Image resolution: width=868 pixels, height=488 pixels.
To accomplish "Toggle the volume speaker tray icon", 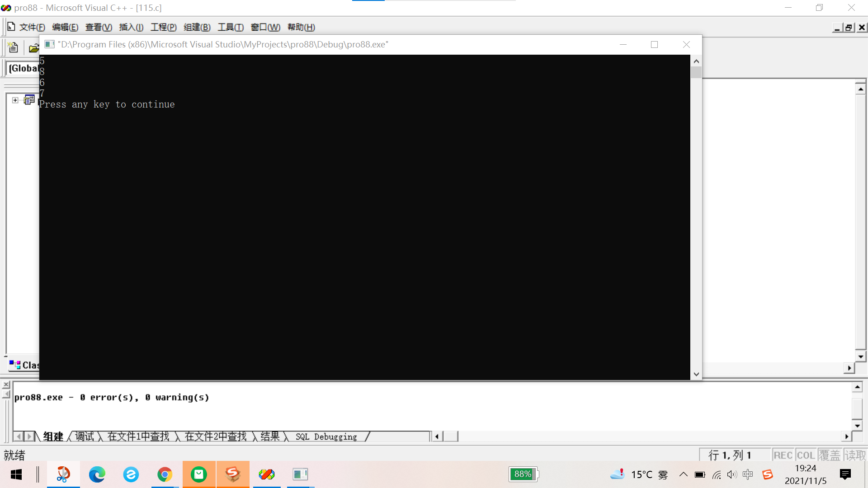I will pos(732,474).
